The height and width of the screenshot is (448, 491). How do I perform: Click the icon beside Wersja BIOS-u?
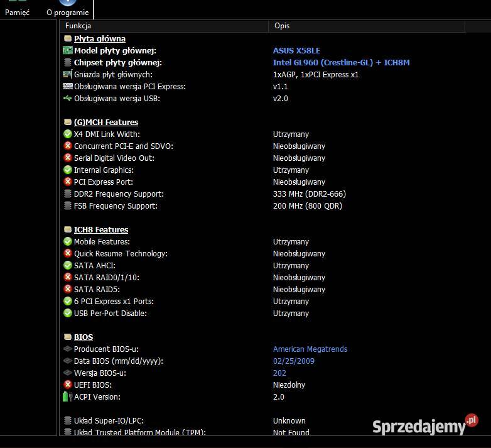click(68, 373)
